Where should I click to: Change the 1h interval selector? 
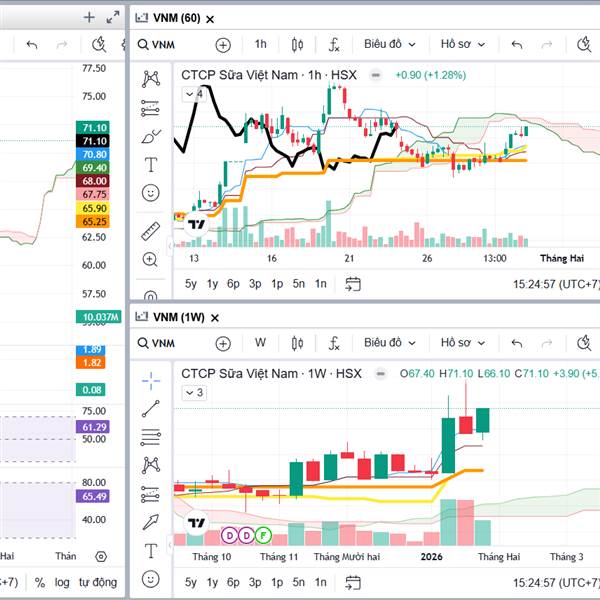tap(261, 44)
